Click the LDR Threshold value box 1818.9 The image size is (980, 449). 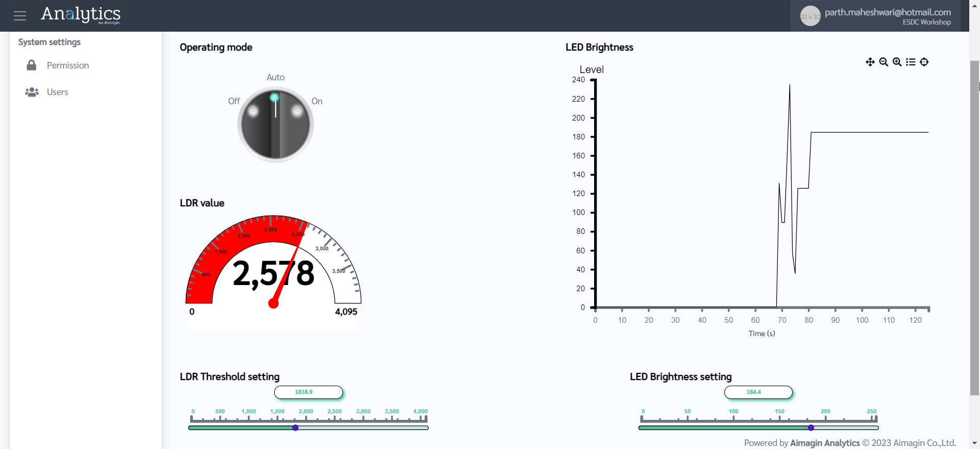pyautogui.click(x=308, y=392)
